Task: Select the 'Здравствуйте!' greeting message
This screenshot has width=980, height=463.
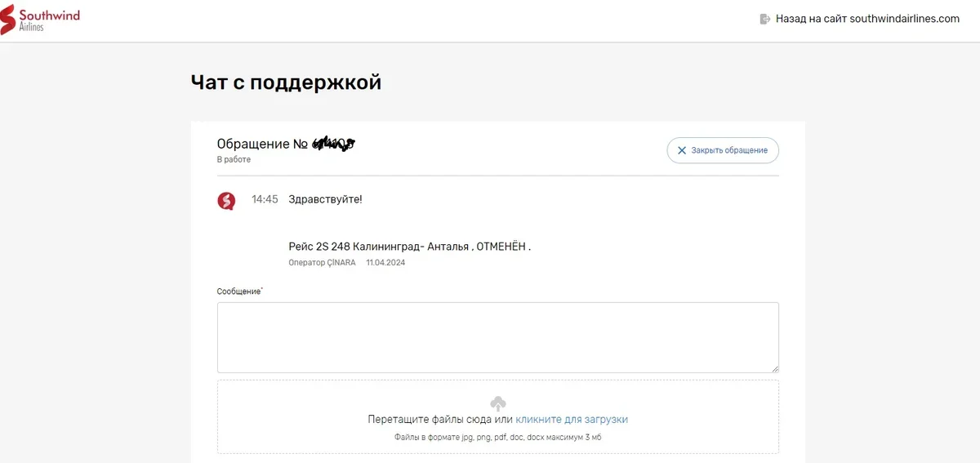Action: click(x=325, y=199)
